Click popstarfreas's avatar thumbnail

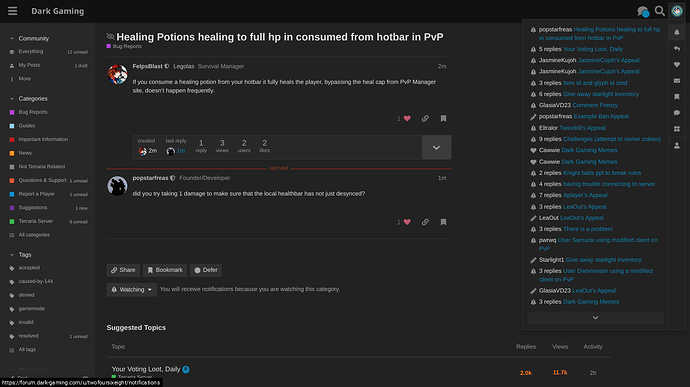coord(117,185)
